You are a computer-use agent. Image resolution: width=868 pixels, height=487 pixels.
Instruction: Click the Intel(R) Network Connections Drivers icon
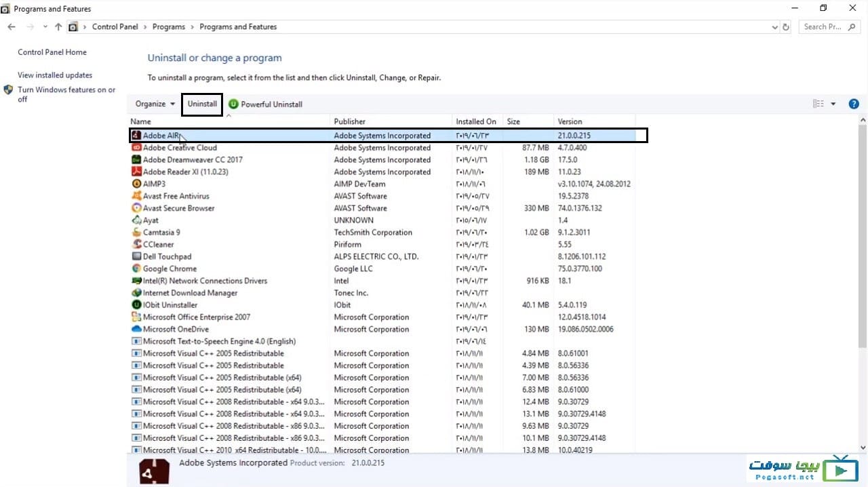pos(136,281)
